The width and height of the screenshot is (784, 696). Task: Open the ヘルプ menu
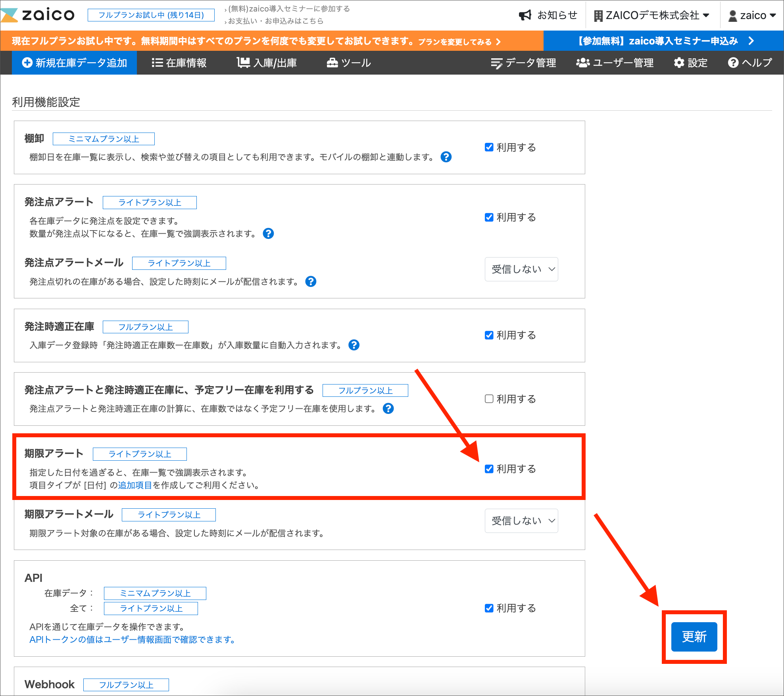pyautogui.click(x=749, y=62)
